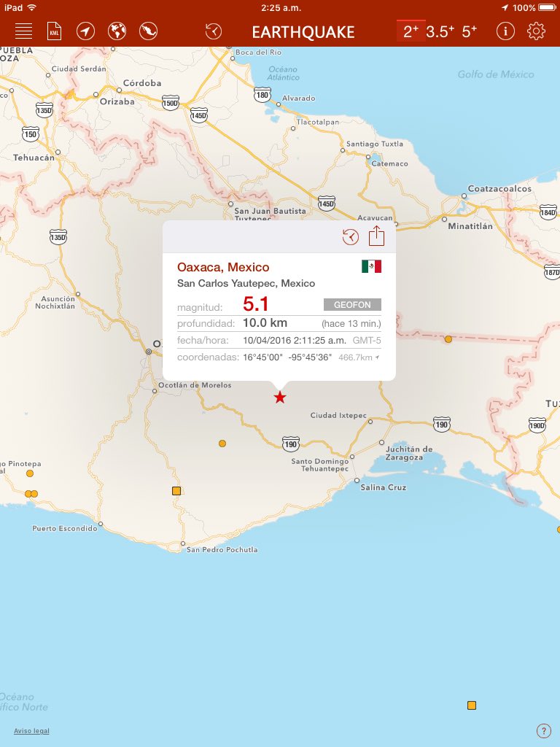Open the Aviso legal link
The image size is (560, 747).
31,731
